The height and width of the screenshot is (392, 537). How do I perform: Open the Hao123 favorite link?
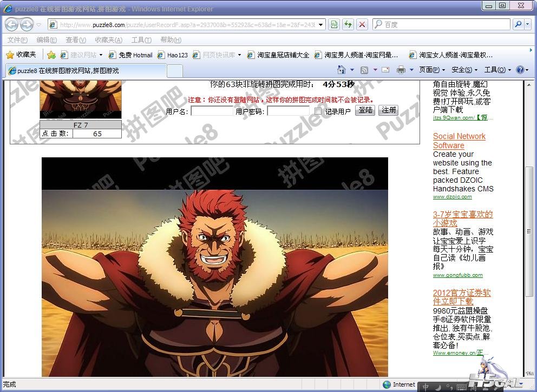[x=173, y=55]
